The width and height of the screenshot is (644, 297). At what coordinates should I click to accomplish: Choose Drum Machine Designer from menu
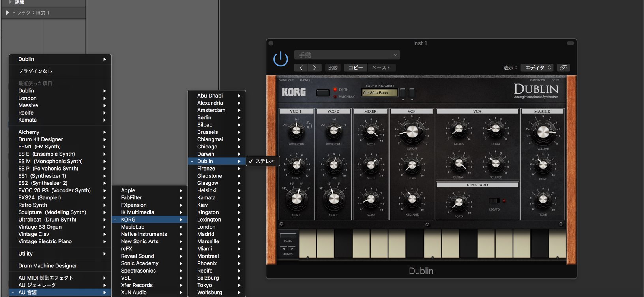point(60,266)
